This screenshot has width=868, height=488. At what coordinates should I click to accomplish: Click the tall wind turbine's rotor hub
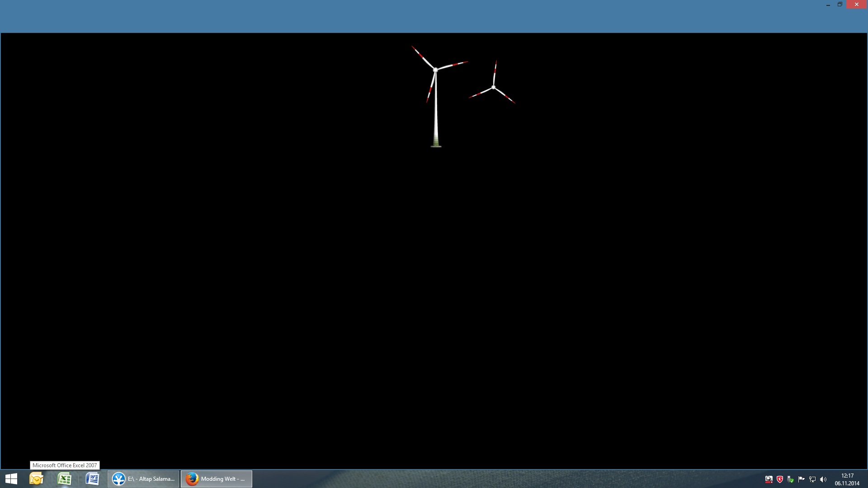pos(435,70)
